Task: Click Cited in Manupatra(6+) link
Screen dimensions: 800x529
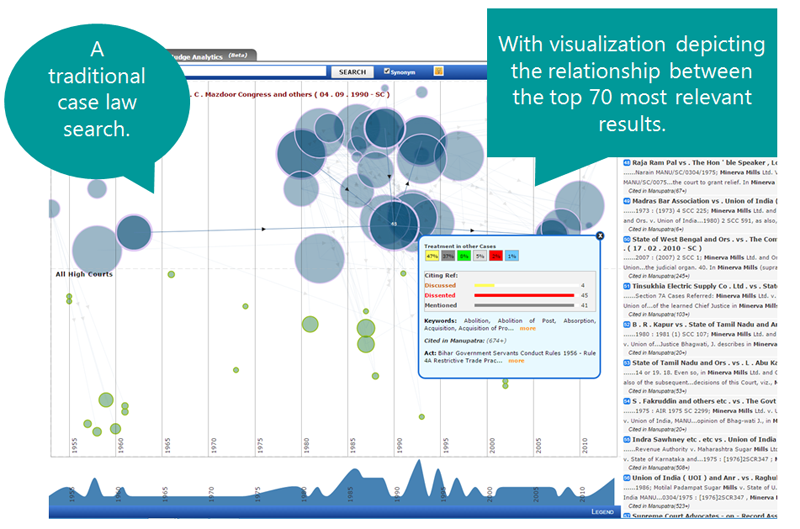Action: click(656, 229)
